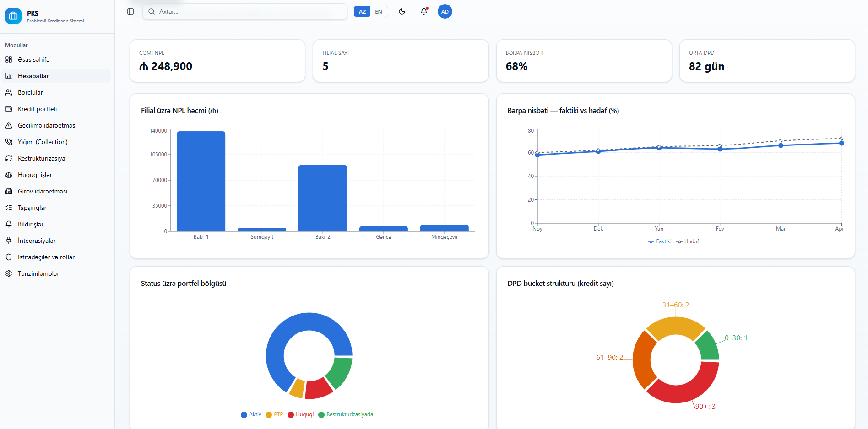This screenshot has height=429, width=868.
Task: Click 'Status üzrə portfel bölgüsü' title
Action: point(184,284)
